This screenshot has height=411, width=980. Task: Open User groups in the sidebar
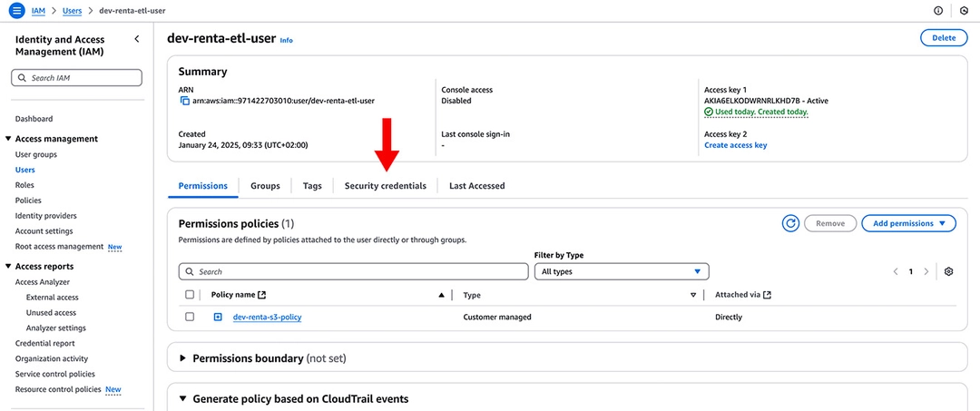pyautogui.click(x=35, y=154)
